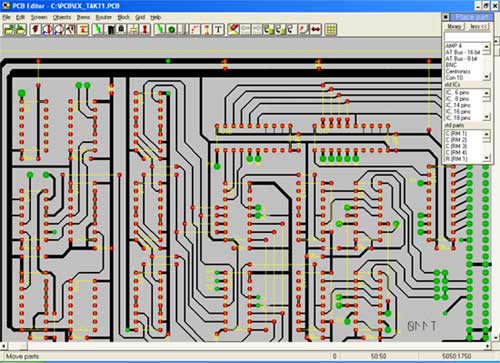Open the Grid menu
The height and width of the screenshot is (363, 500).
[140, 17]
